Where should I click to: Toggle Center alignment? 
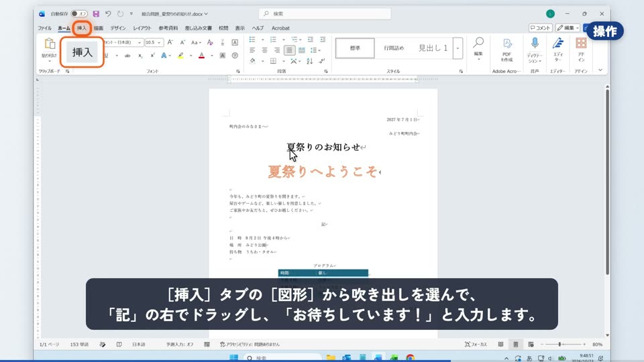[264, 50]
